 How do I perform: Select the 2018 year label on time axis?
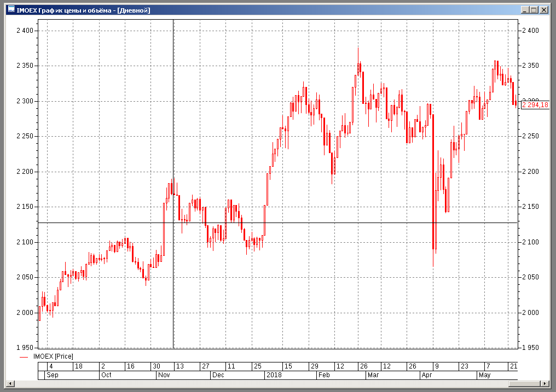[274, 375]
